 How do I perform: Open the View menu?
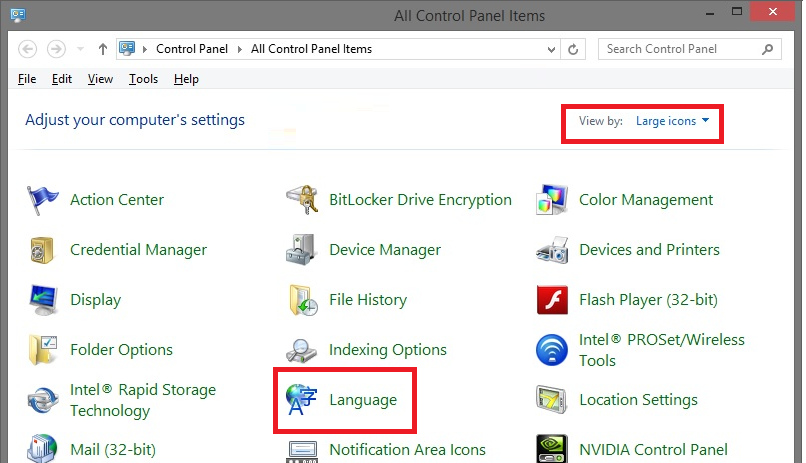tap(100, 79)
